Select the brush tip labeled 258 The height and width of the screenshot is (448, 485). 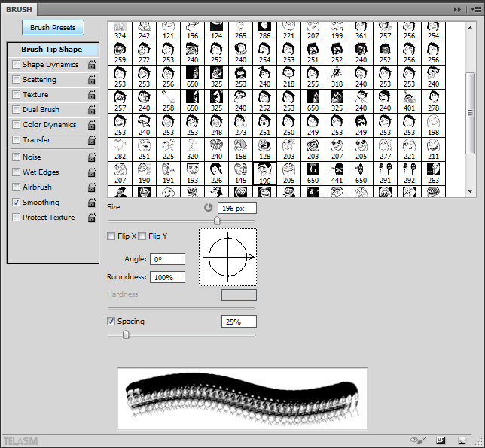[x=168, y=101]
